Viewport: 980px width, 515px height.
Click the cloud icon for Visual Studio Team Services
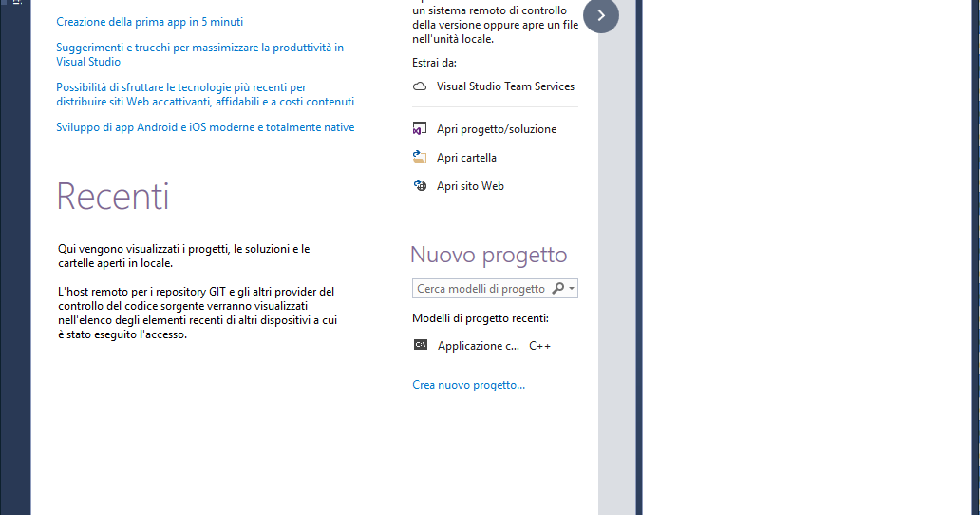pos(420,86)
